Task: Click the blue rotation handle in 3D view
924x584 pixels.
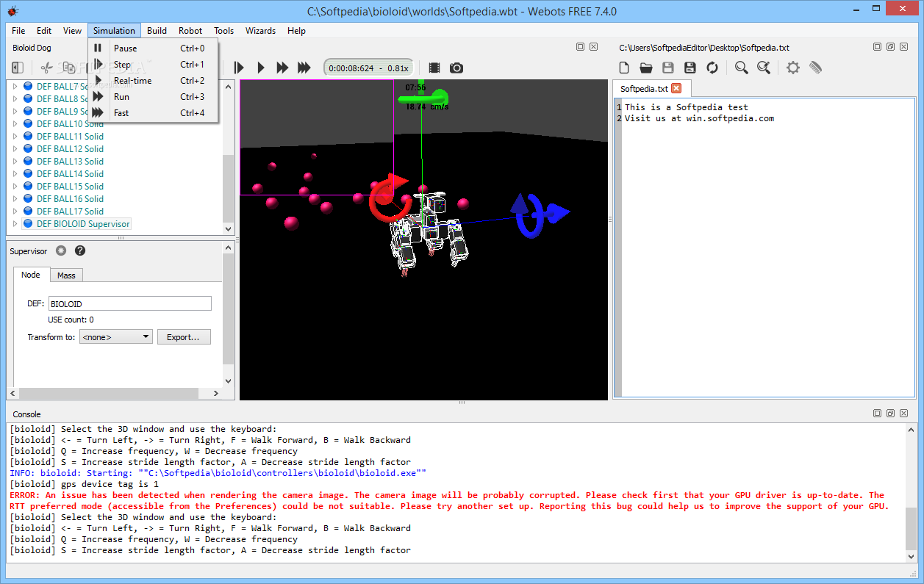Action: 530,216
